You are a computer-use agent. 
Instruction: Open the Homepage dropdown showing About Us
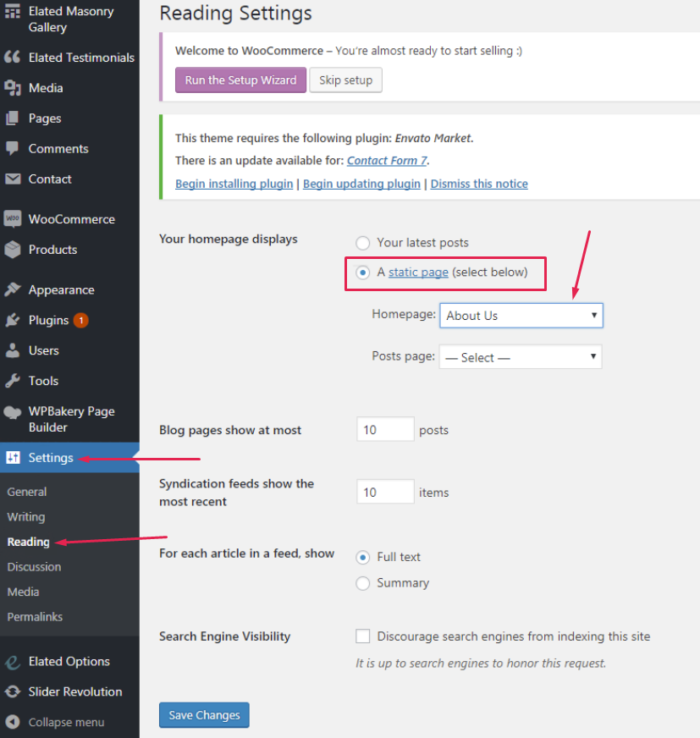tap(521, 316)
